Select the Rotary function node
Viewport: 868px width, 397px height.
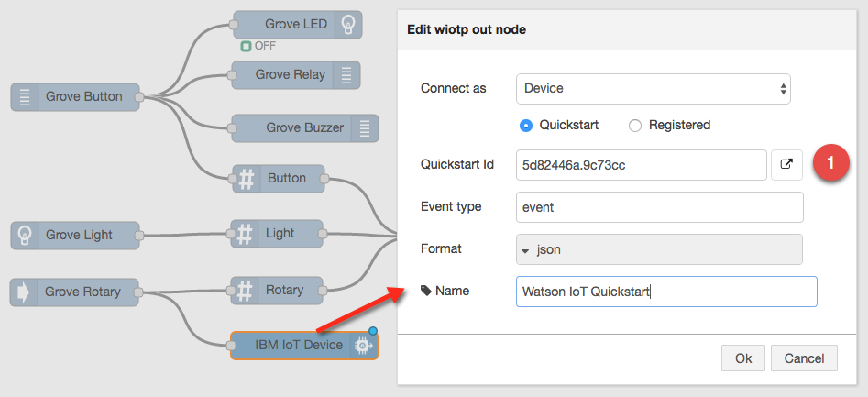(284, 291)
